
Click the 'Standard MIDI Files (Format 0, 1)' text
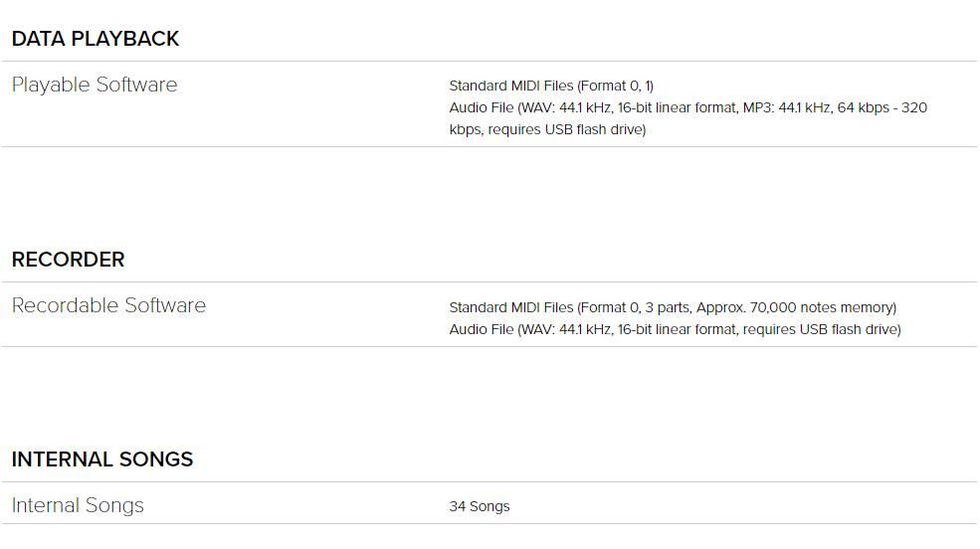click(551, 86)
